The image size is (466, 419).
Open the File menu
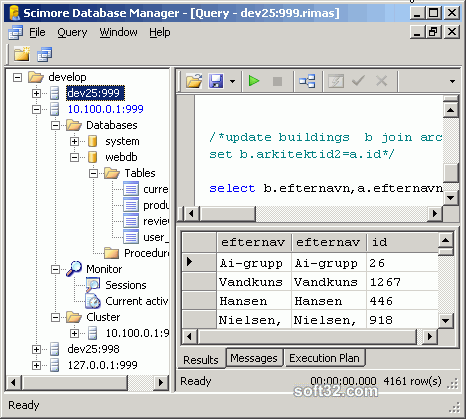pos(37,32)
